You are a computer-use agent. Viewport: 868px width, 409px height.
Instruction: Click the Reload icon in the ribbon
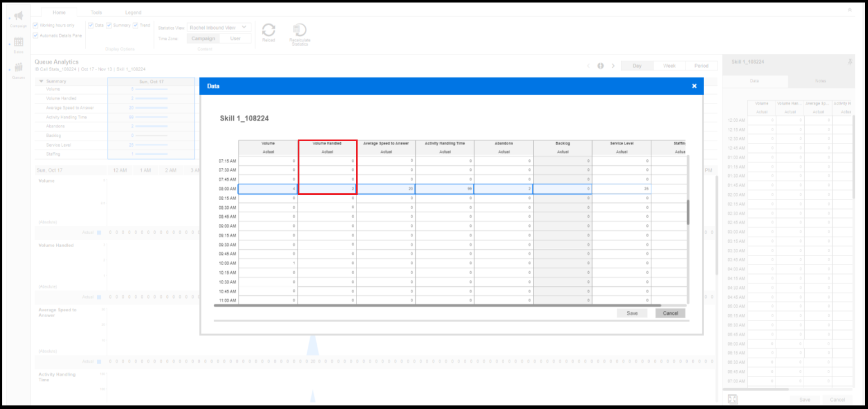pyautogui.click(x=269, y=30)
